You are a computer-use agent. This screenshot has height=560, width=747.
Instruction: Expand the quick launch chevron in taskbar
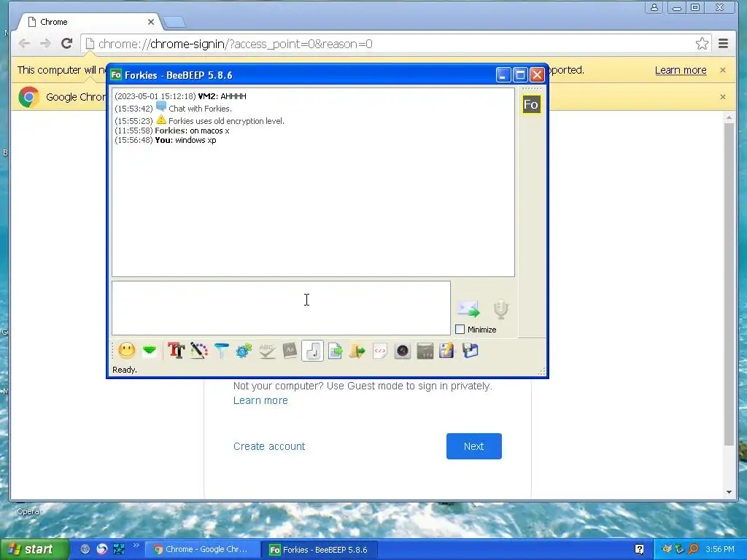coord(136,545)
